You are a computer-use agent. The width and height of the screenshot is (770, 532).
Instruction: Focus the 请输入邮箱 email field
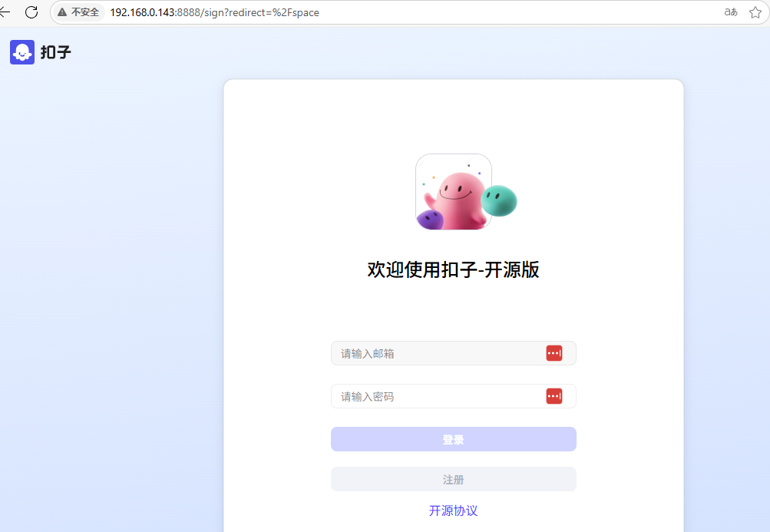pos(453,353)
